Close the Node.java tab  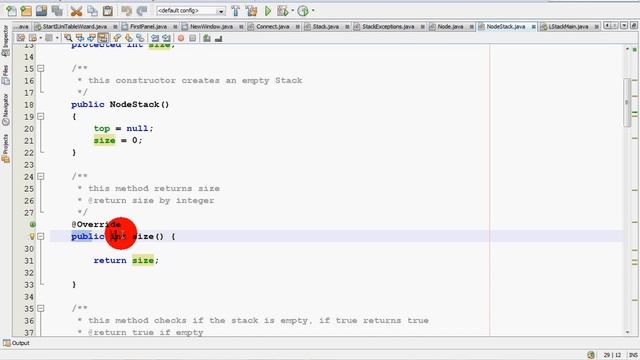pyautogui.click(x=471, y=27)
